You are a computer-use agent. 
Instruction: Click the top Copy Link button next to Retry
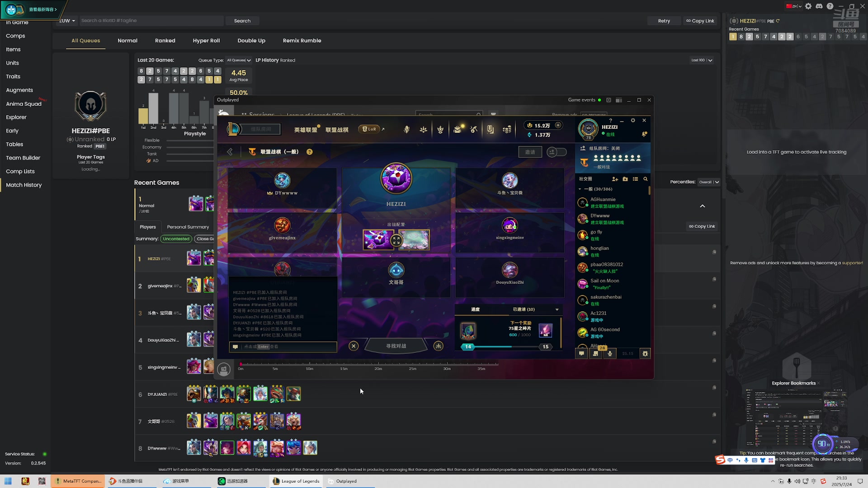point(700,21)
